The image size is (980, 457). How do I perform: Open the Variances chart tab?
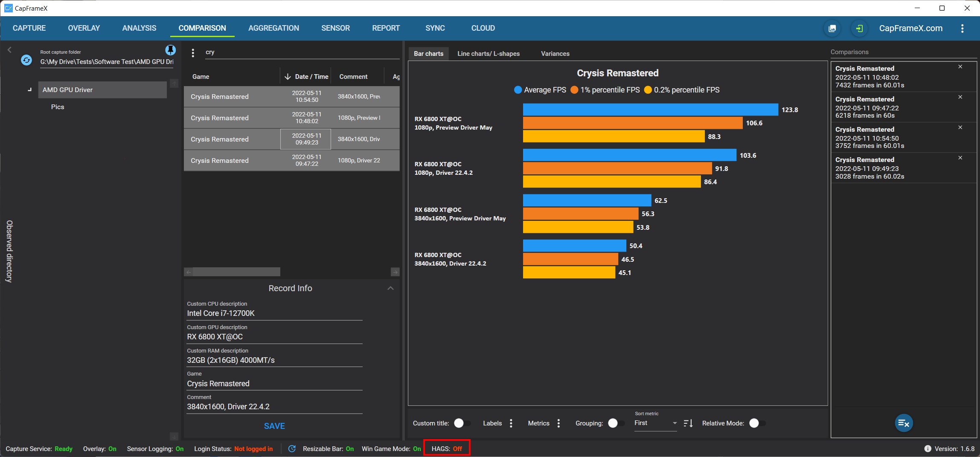coord(555,54)
